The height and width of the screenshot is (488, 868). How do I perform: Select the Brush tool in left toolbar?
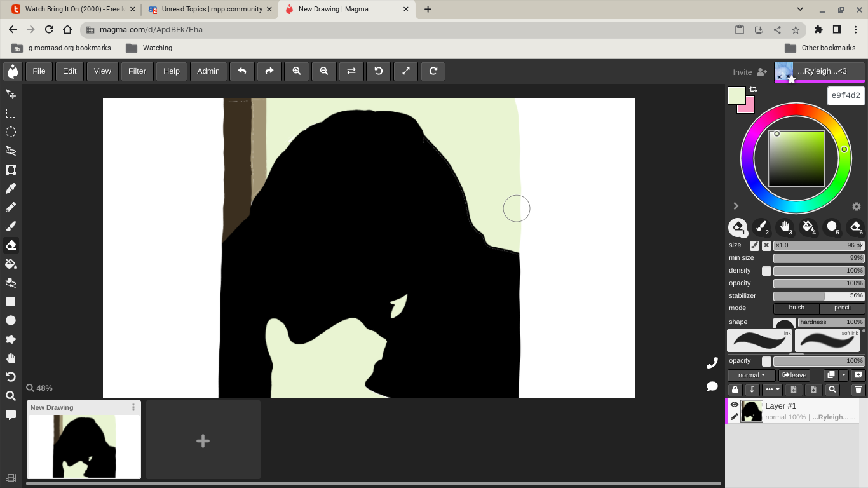point(11,226)
